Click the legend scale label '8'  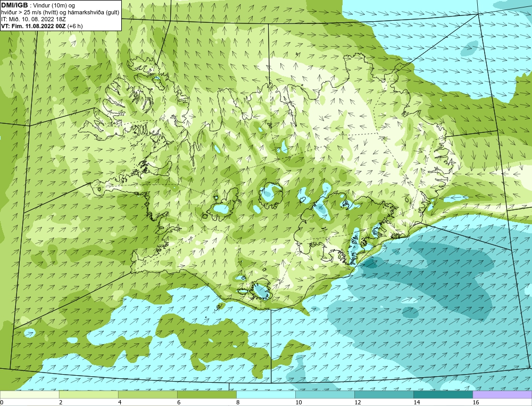click(238, 403)
